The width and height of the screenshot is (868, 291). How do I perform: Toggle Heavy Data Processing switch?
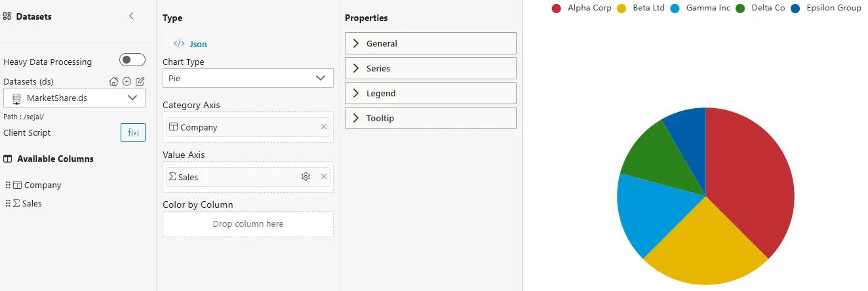[132, 60]
